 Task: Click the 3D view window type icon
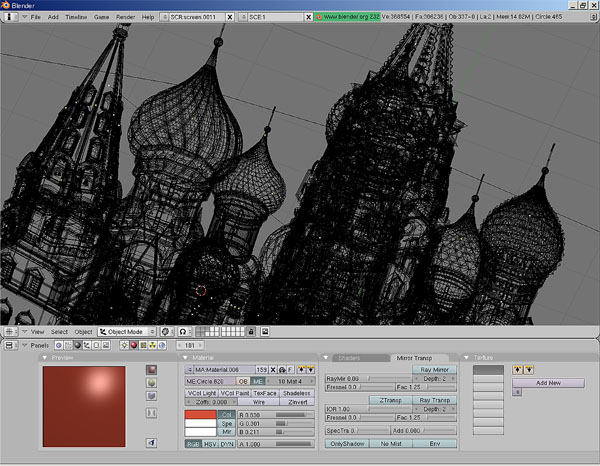[10, 332]
